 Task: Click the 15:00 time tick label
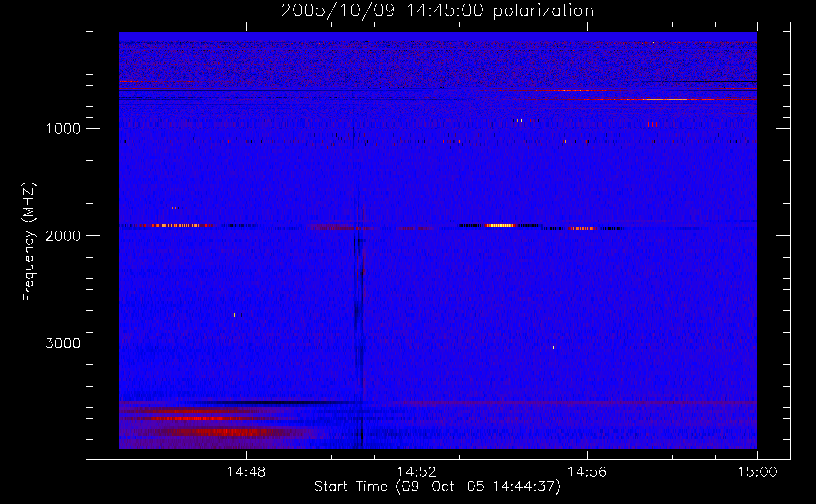point(757,472)
